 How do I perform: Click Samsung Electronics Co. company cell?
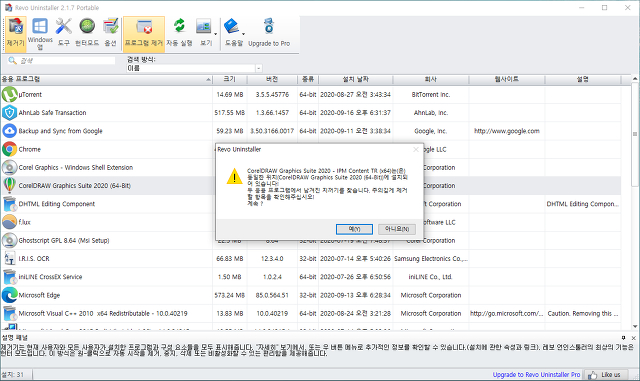[x=431, y=258]
